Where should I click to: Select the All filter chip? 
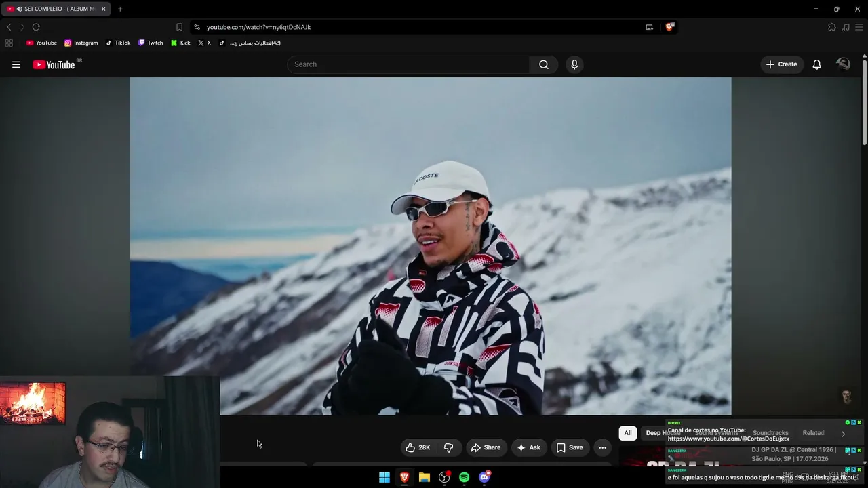628,433
